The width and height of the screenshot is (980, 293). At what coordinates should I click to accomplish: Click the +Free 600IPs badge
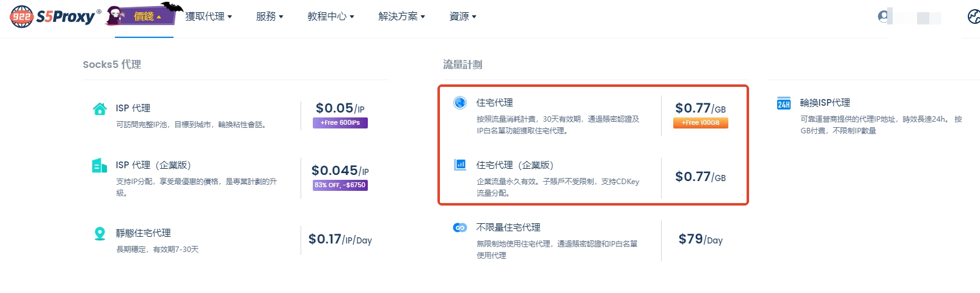pyautogui.click(x=340, y=123)
